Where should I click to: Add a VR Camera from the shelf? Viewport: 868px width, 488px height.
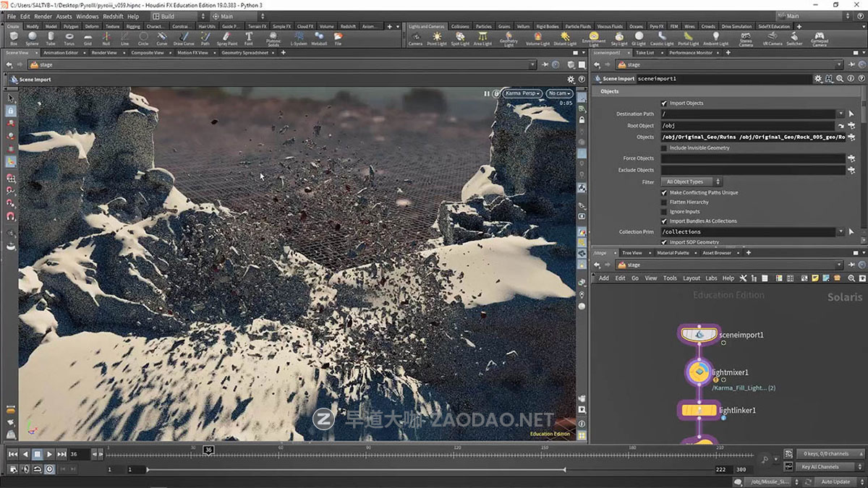click(774, 38)
